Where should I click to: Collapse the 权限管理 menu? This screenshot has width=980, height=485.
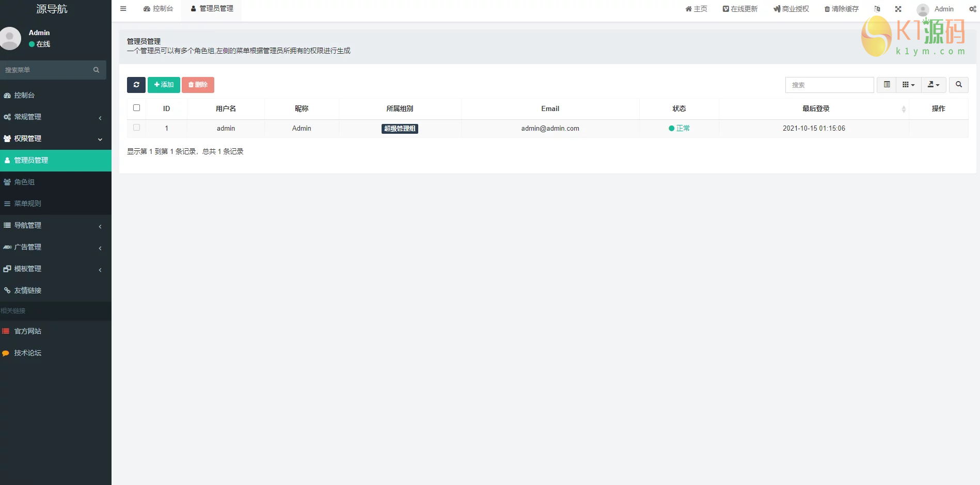tap(56, 138)
